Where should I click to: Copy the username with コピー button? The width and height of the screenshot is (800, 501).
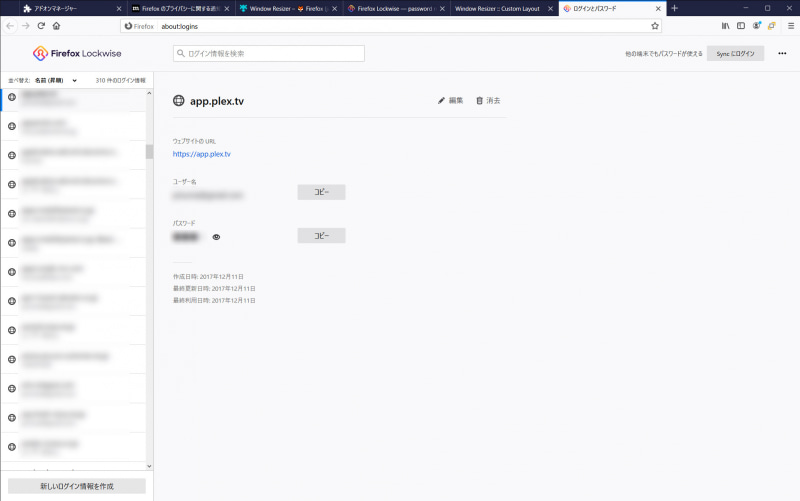point(321,192)
